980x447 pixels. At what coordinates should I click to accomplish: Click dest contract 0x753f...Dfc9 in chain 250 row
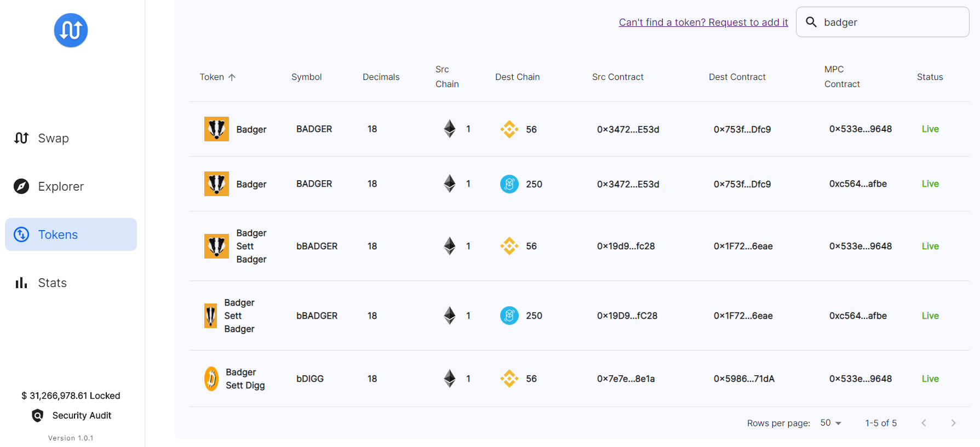pos(742,184)
